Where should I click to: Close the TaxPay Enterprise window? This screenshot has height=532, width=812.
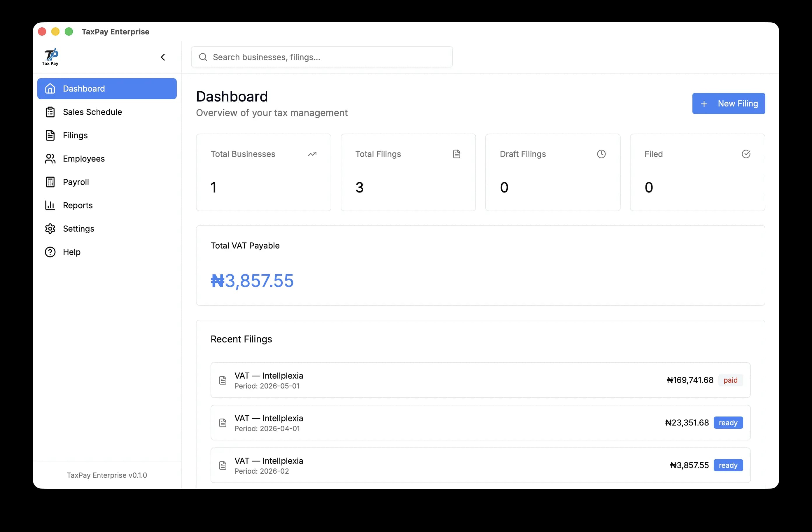(x=42, y=32)
